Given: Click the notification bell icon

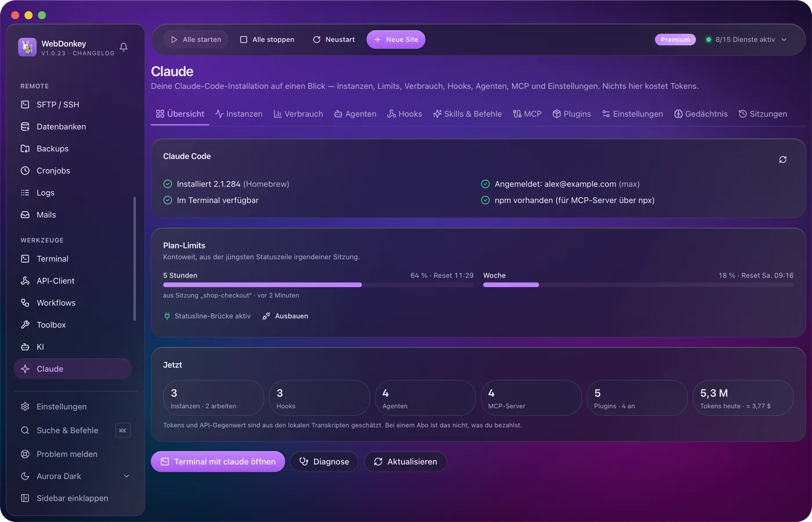Looking at the screenshot, I should (x=124, y=47).
